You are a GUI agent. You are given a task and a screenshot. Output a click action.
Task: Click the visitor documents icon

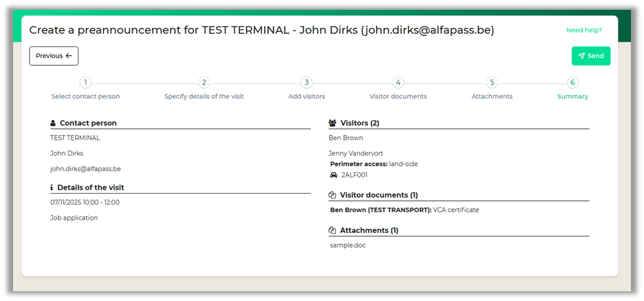[332, 195]
